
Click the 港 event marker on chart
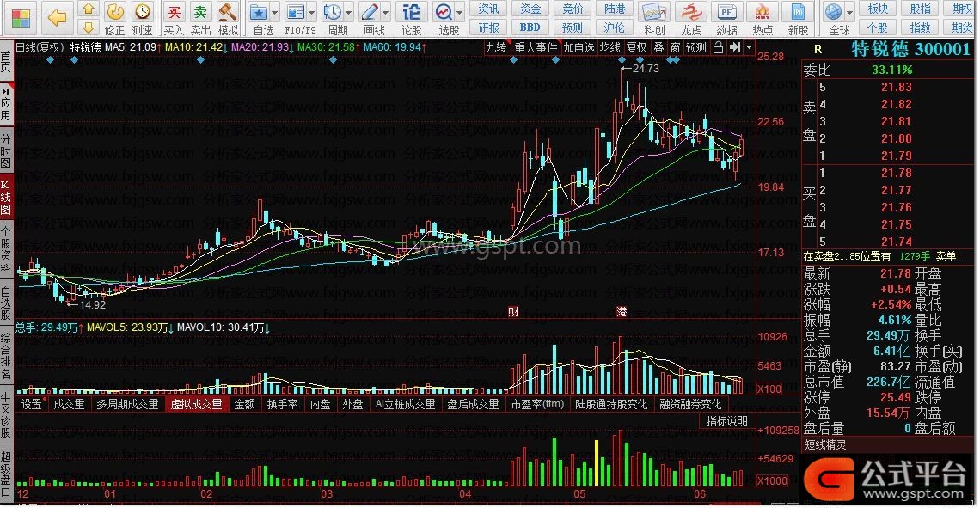tap(622, 311)
